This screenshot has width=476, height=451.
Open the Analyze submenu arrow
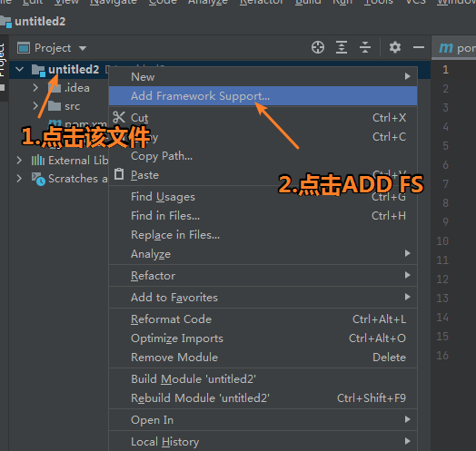click(408, 253)
